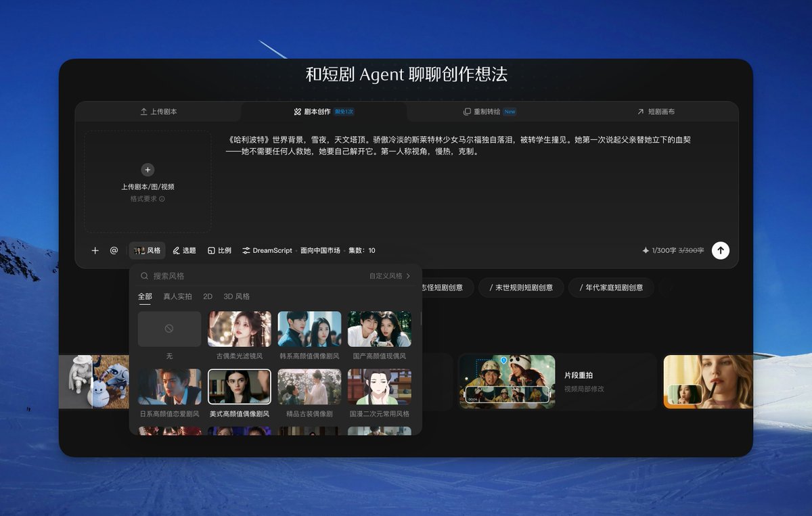Pick the 韩系高颜值偶像剧风 style thumbnail

coord(309,329)
